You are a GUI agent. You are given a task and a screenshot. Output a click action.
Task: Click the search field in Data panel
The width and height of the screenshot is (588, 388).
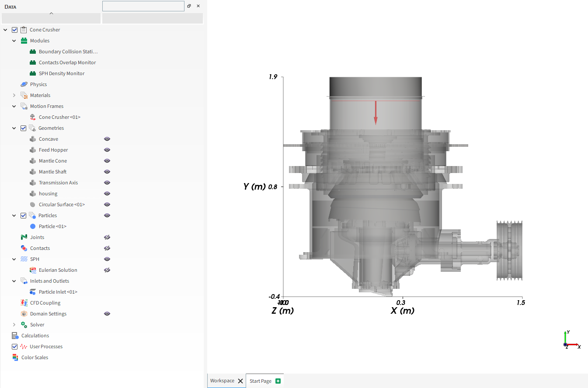pyautogui.click(x=143, y=6)
